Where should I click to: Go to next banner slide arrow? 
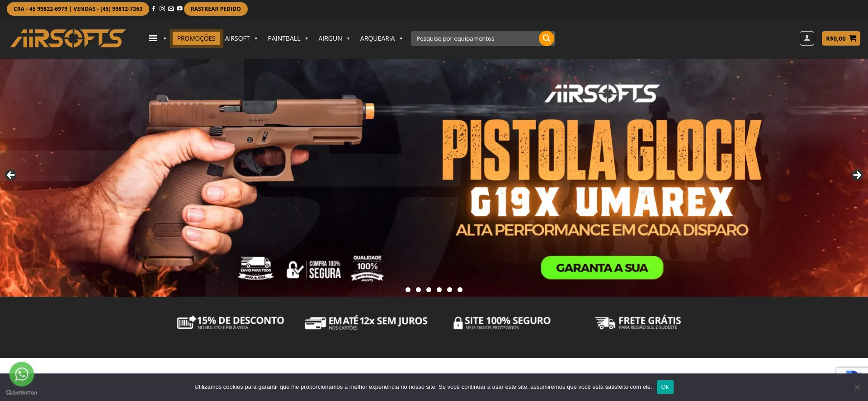pos(857,175)
